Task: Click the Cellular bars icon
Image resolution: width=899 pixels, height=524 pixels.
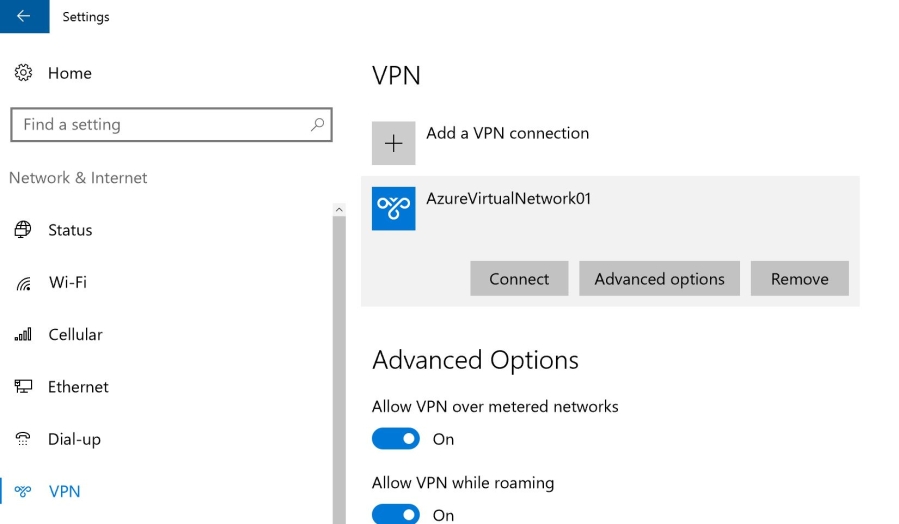Action: click(22, 335)
